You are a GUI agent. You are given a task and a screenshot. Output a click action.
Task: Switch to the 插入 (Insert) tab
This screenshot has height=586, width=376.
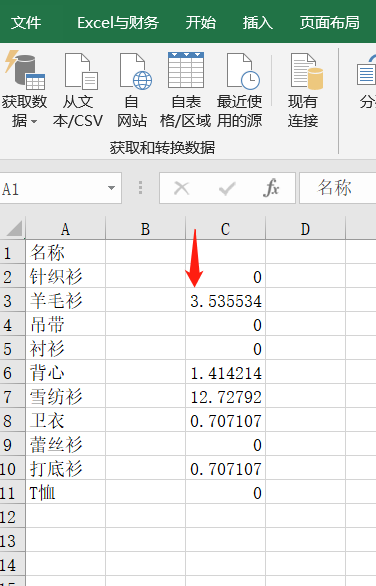[258, 22]
